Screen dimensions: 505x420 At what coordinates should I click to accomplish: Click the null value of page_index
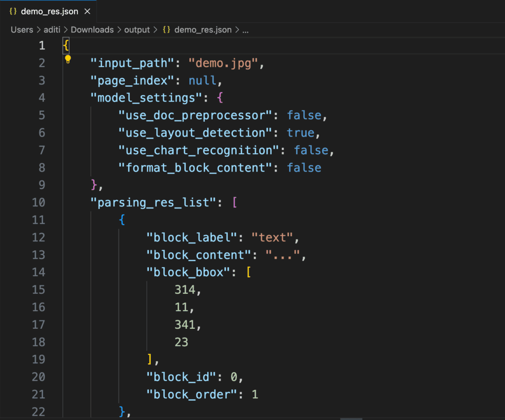(202, 80)
